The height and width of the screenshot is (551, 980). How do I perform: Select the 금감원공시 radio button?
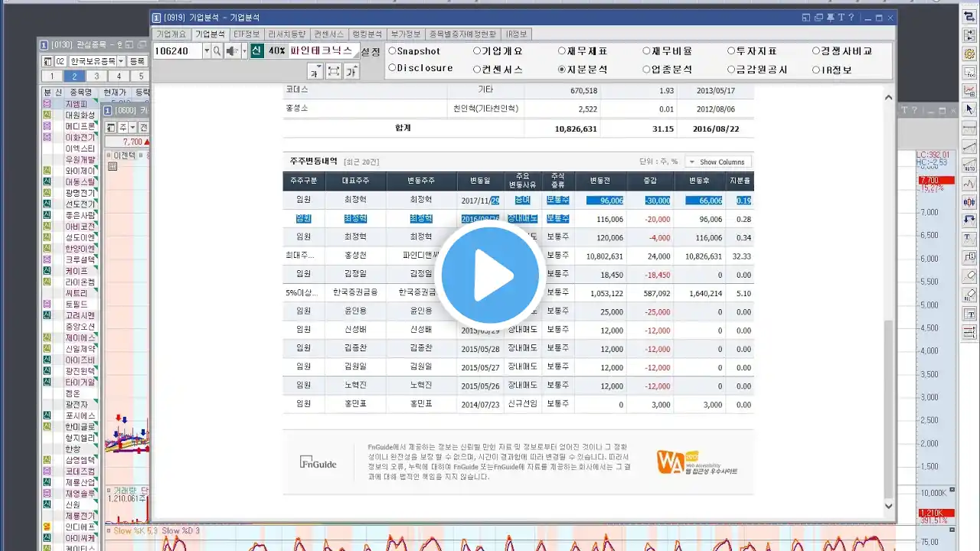click(731, 69)
